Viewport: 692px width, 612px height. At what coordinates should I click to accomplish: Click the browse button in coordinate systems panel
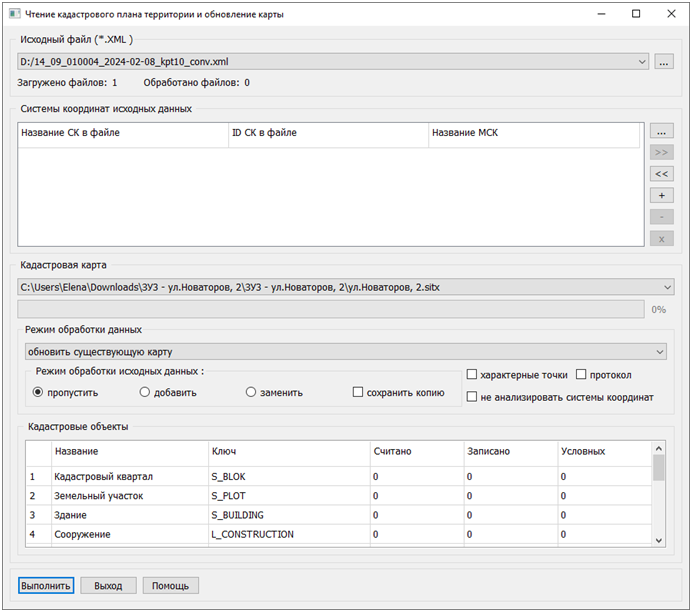(x=661, y=131)
